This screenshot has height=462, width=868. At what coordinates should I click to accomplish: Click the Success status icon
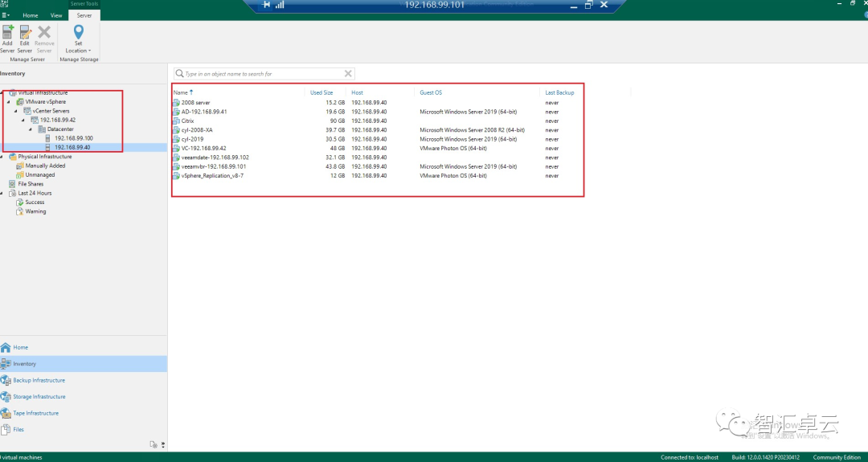tap(20, 202)
